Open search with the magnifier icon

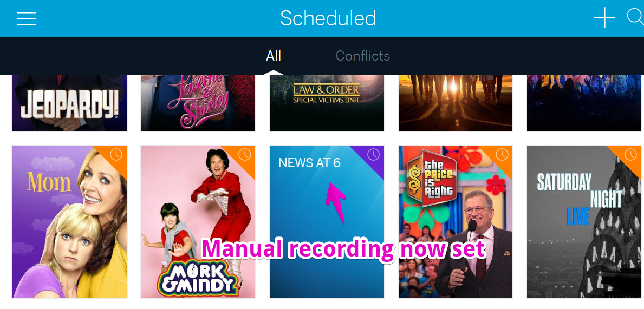point(635,17)
